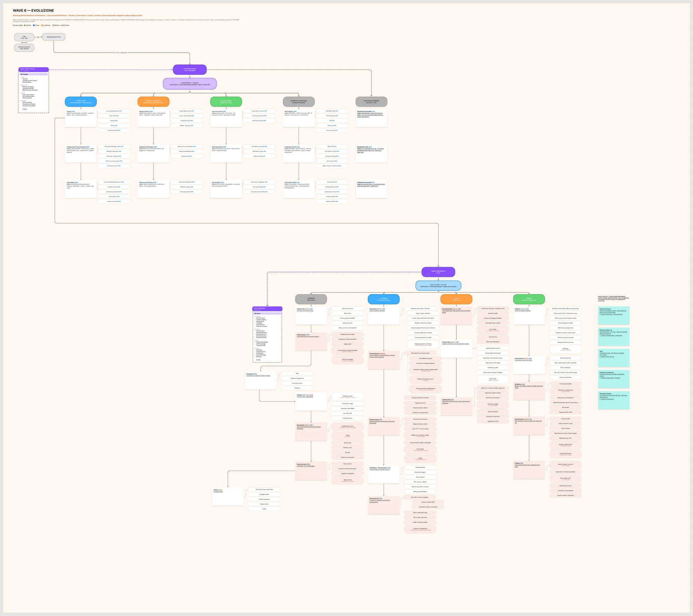
Task: Click the Gateway di pagamento pill
Action: click(297, 378)
